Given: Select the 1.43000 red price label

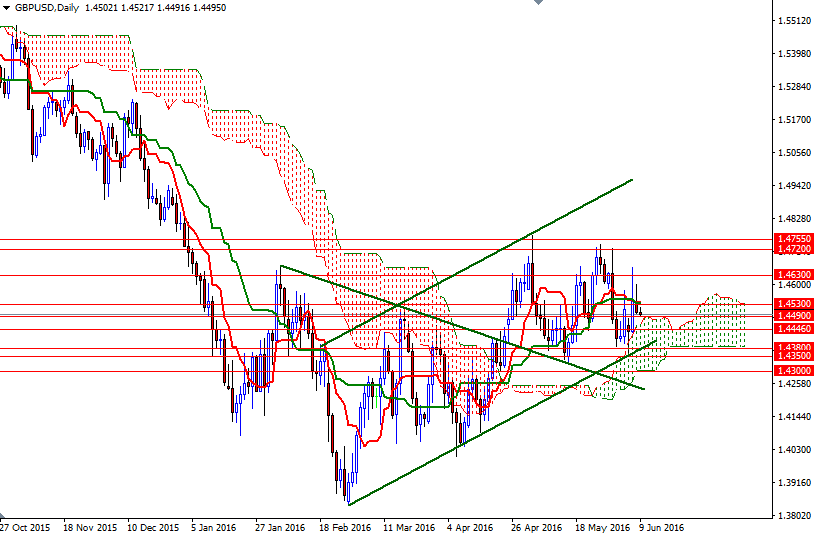Looking at the screenshot, I should [x=793, y=371].
